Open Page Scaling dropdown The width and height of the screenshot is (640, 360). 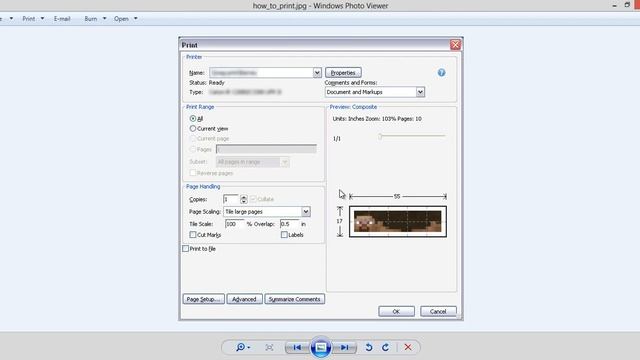click(306, 211)
